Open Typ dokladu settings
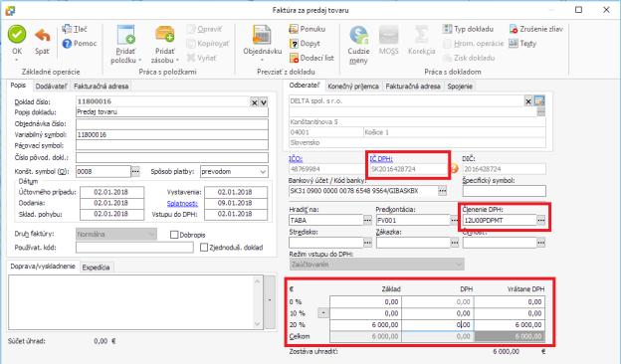 point(468,29)
